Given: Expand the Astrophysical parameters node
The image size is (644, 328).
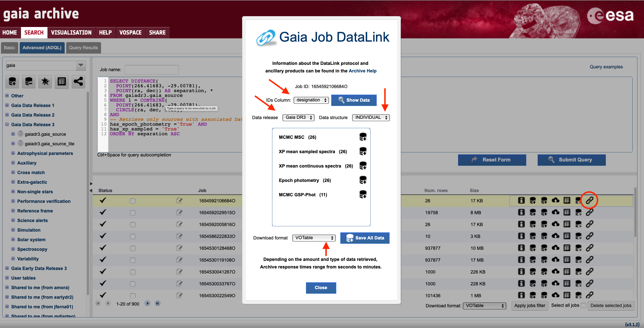Looking at the screenshot, I should tap(13, 153).
